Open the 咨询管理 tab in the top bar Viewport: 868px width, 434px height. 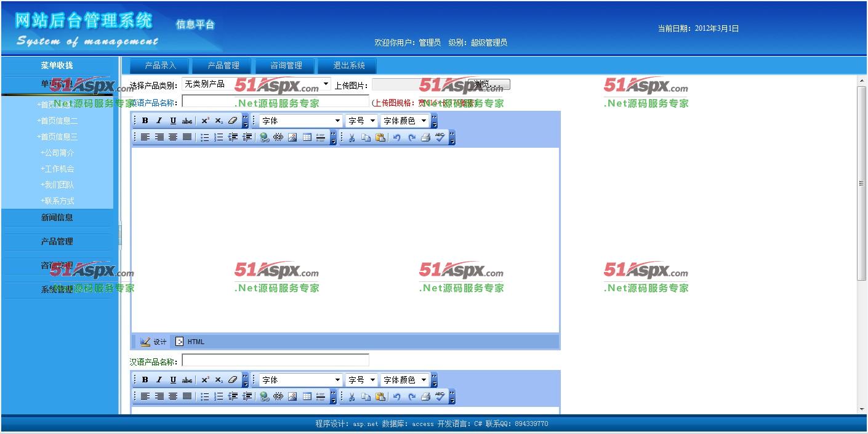pos(286,65)
